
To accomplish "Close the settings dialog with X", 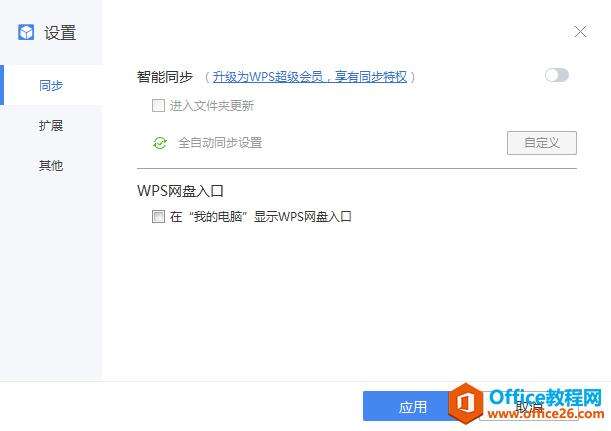I will tap(580, 32).
